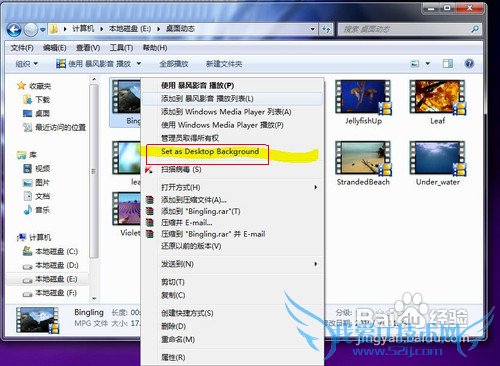Click the blue help question icon
500x366 pixels.
469,63
